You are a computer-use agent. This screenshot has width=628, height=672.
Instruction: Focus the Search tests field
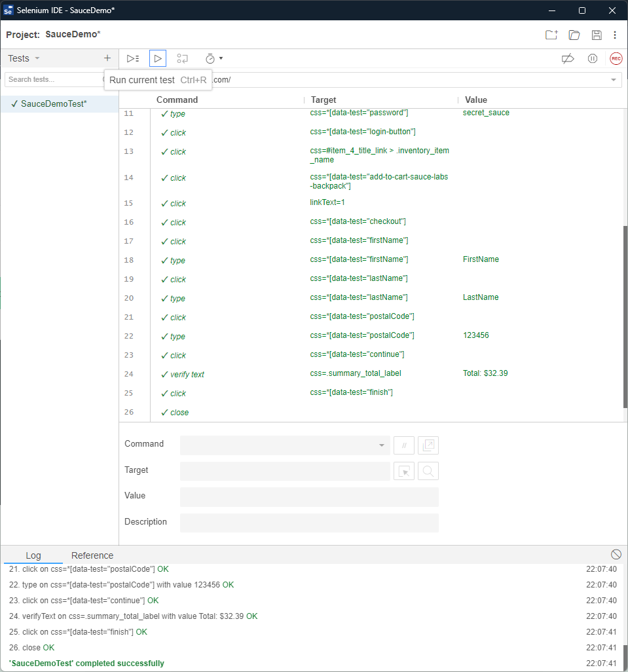(54, 79)
